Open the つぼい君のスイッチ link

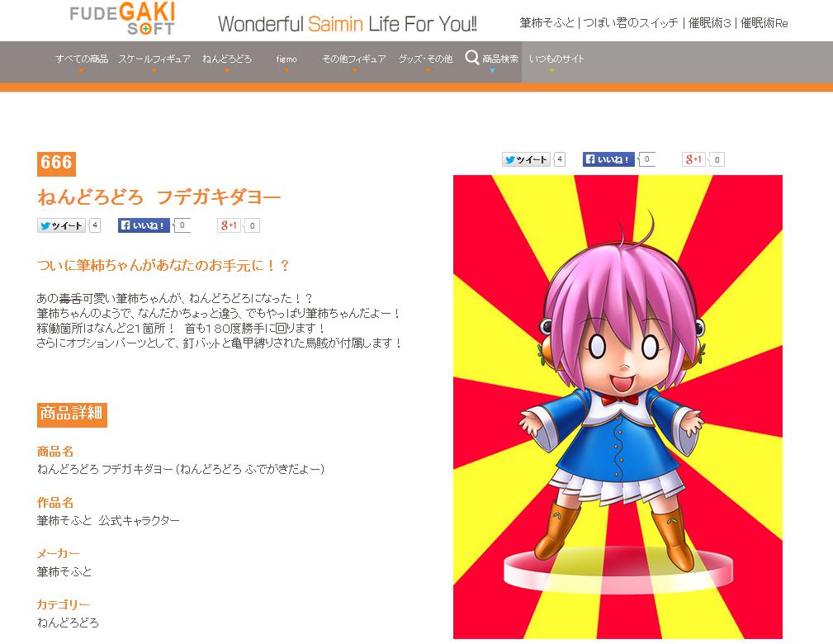point(631,23)
